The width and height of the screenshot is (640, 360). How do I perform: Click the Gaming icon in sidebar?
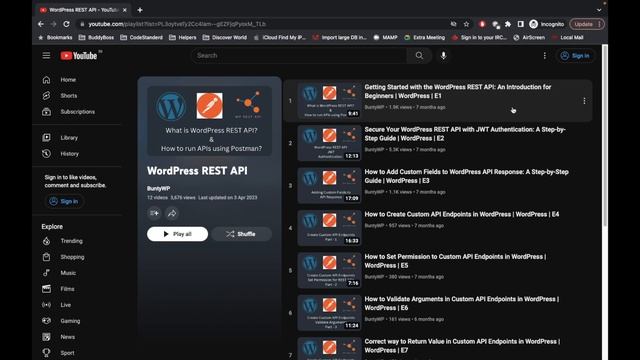pos(47,321)
